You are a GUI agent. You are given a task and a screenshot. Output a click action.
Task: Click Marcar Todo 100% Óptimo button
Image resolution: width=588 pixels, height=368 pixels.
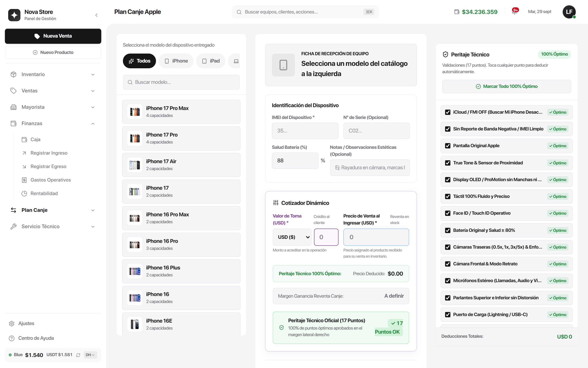(x=507, y=86)
